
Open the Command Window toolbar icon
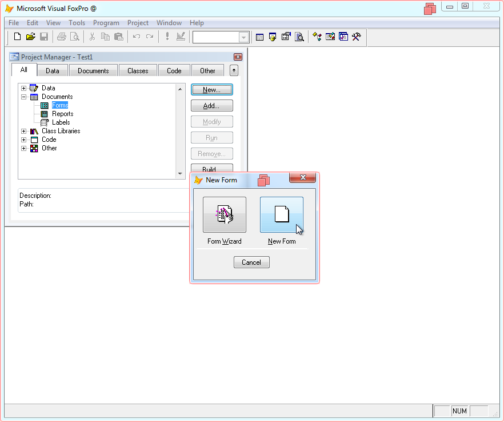pyautogui.click(x=259, y=37)
